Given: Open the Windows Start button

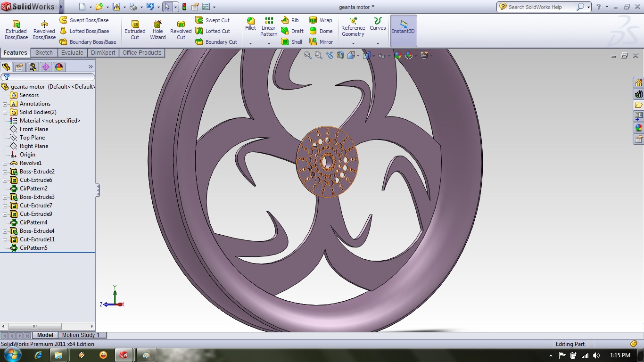Looking at the screenshot, I should tap(13, 355).
